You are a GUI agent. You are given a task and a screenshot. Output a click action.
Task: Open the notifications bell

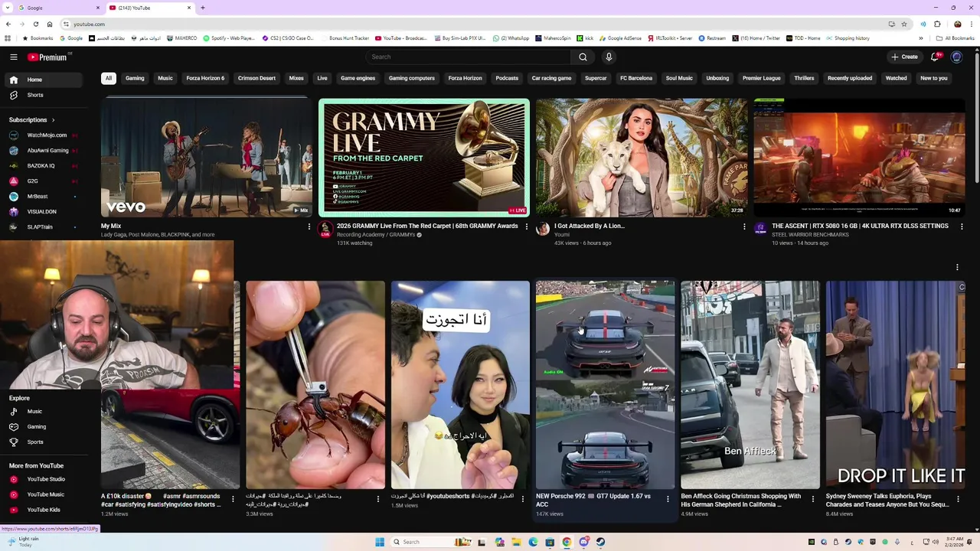pos(935,57)
